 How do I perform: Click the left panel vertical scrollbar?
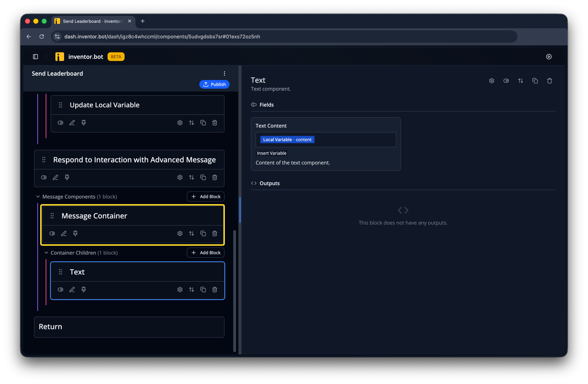pos(235,291)
